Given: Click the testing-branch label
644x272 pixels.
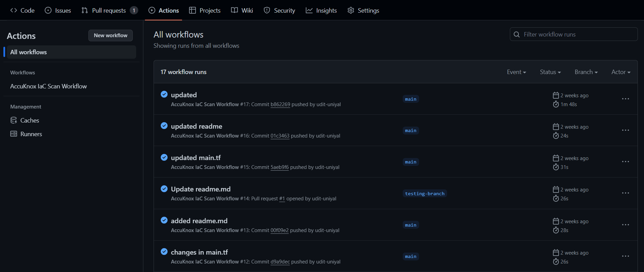Looking at the screenshot, I should coord(425,194).
